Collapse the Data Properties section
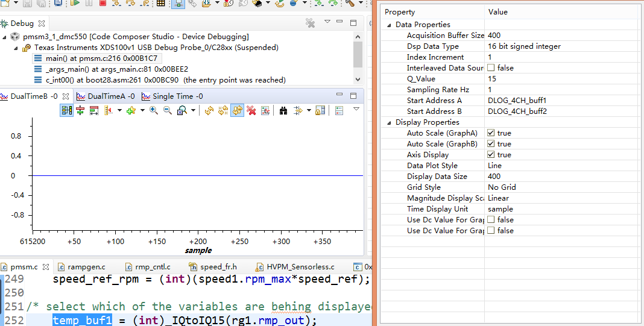 click(x=389, y=25)
